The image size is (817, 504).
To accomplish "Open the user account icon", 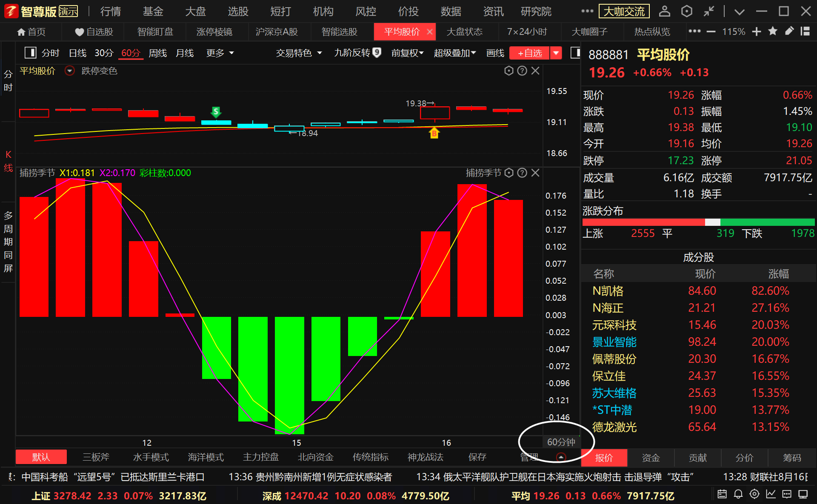I will pos(664,11).
